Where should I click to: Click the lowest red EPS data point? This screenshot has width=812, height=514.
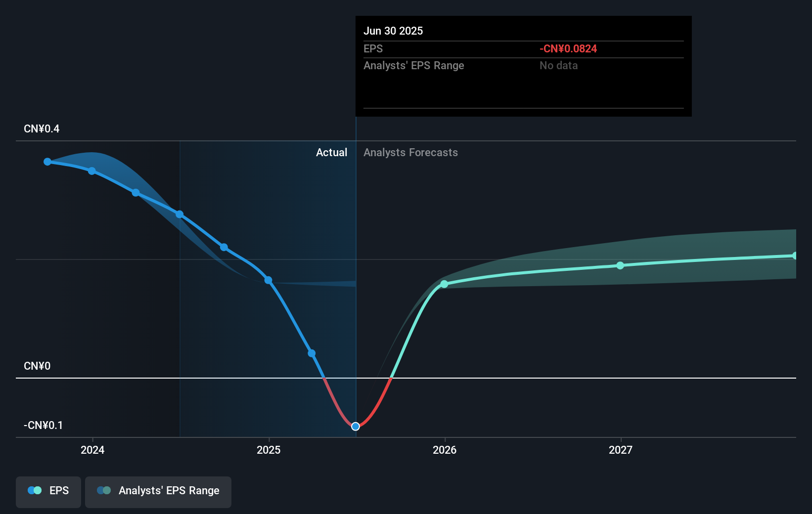click(x=355, y=426)
